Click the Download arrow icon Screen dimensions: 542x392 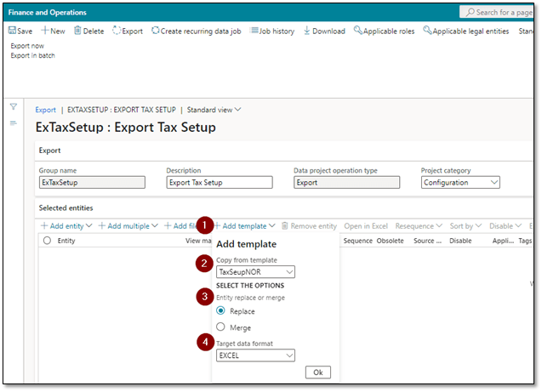coord(307,31)
